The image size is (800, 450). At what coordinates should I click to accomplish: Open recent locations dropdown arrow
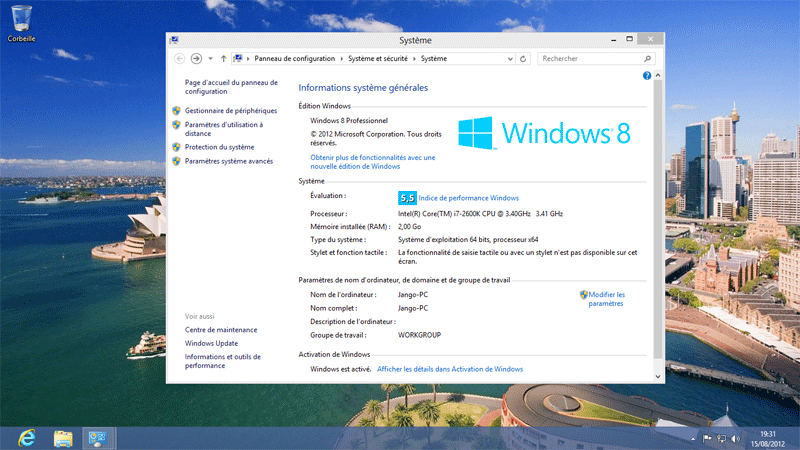(x=210, y=59)
